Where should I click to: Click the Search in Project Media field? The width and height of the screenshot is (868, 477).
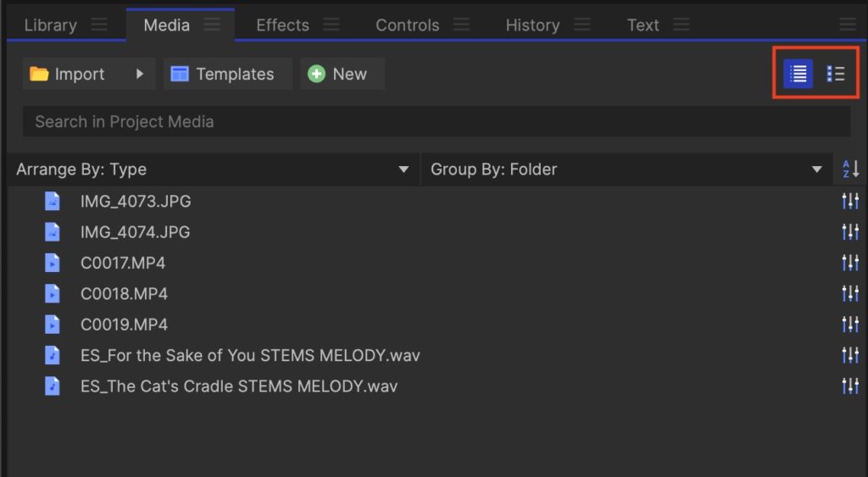coord(436,121)
